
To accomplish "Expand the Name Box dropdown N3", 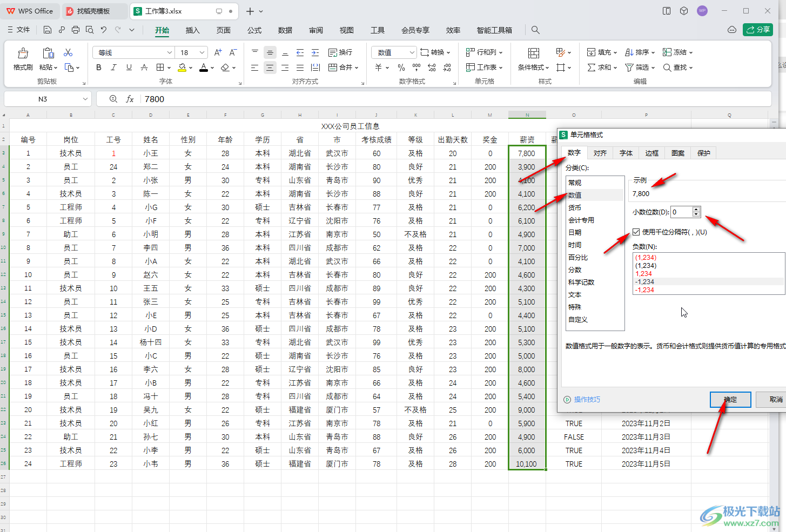I will pyautogui.click(x=85, y=99).
